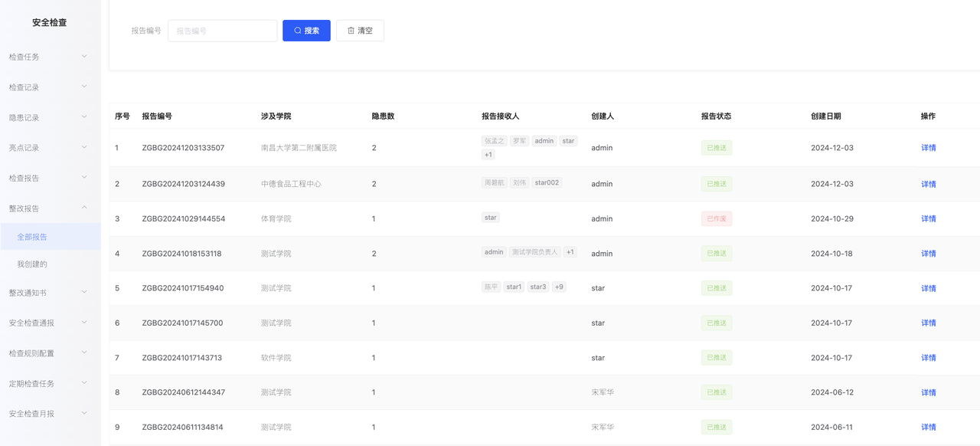The width and height of the screenshot is (980, 446).
Task: Click the 中德食品工程中心 college cell
Action: pyautogui.click(x=291, y=184)
